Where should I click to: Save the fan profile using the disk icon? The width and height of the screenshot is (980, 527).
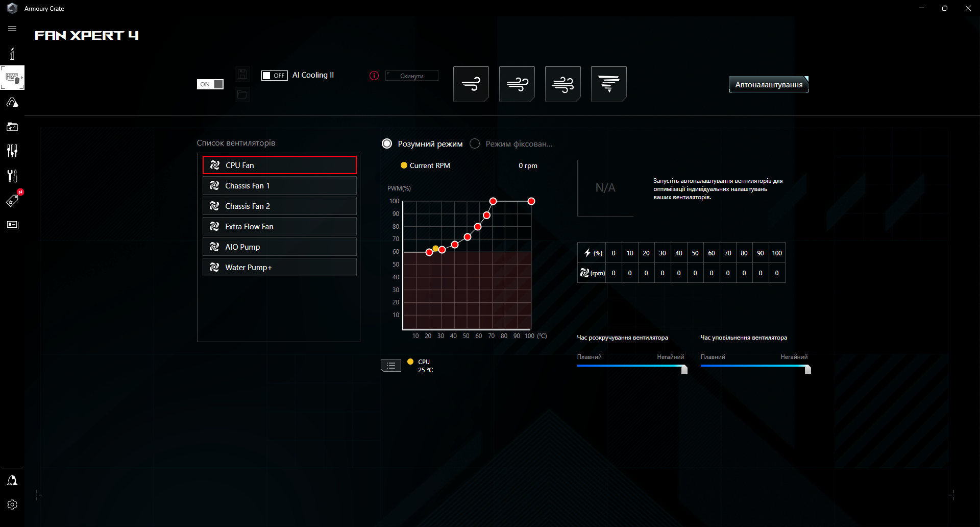242,74
